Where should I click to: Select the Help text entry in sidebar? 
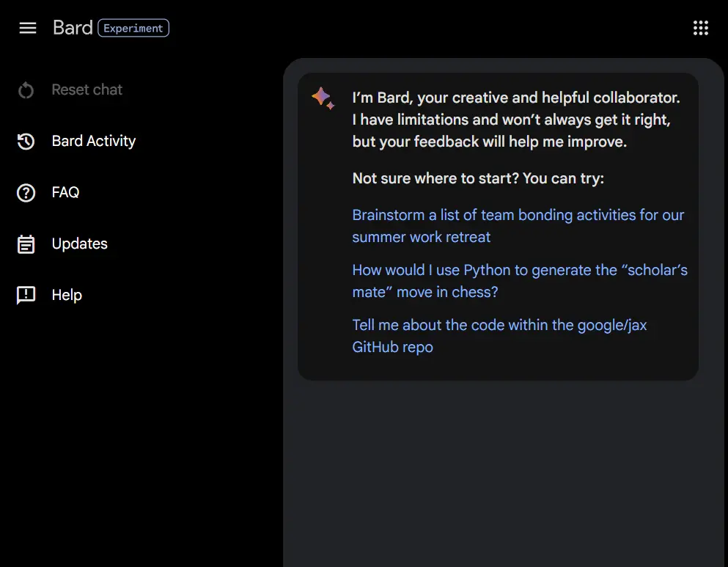coord(67,295)
